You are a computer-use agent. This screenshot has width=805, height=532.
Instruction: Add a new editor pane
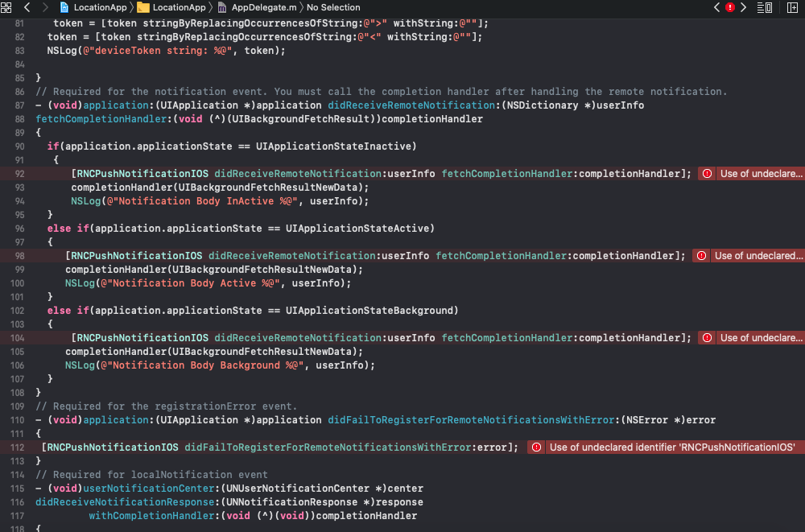pos(792,8)
